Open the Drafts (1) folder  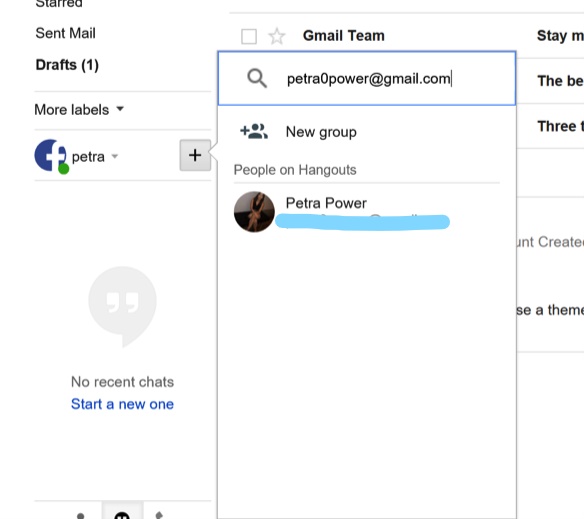[67, 65]
